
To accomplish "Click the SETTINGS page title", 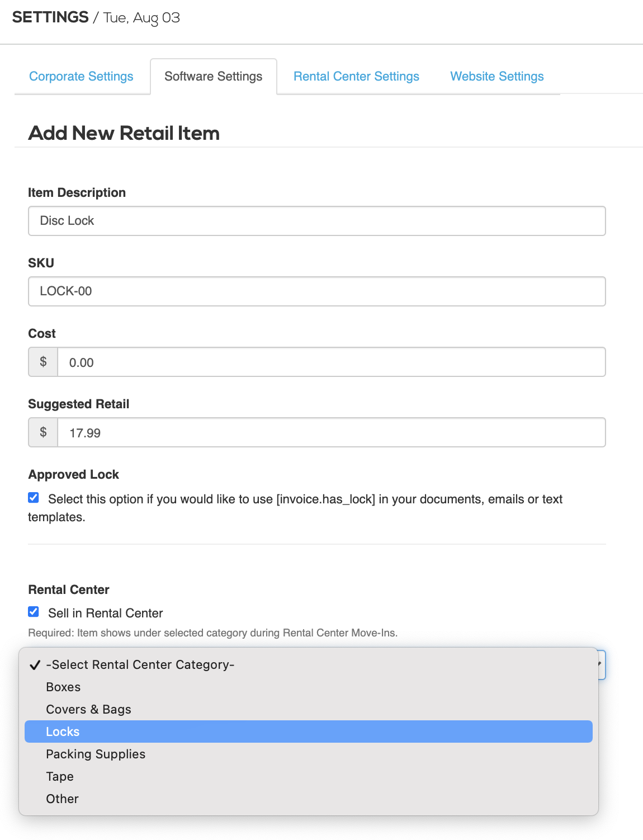I will (50, 17).
